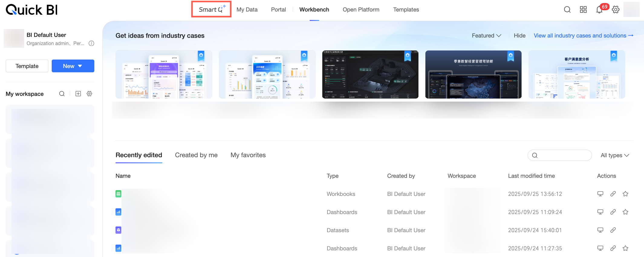644x257 pixels.
Task: Go to My Data tab
Action: (247, 9)
